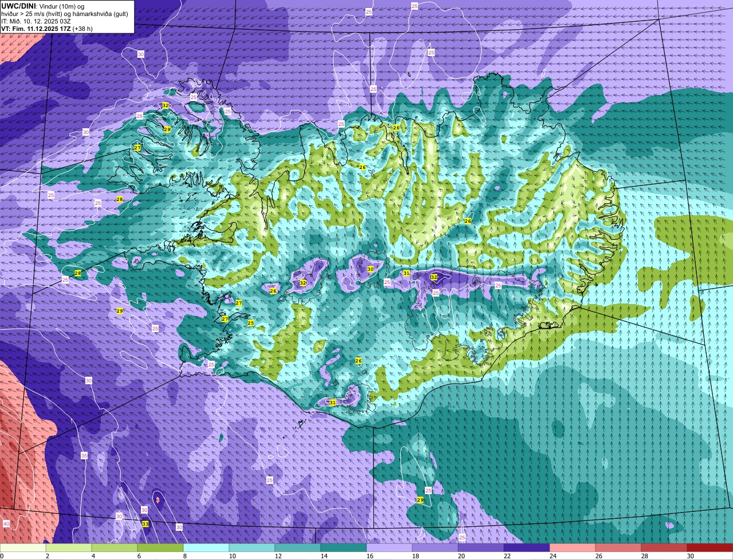Viewport: 733px width, 560px height.
Task: Click the legend tick label "12"
Action: click(278, 556)
